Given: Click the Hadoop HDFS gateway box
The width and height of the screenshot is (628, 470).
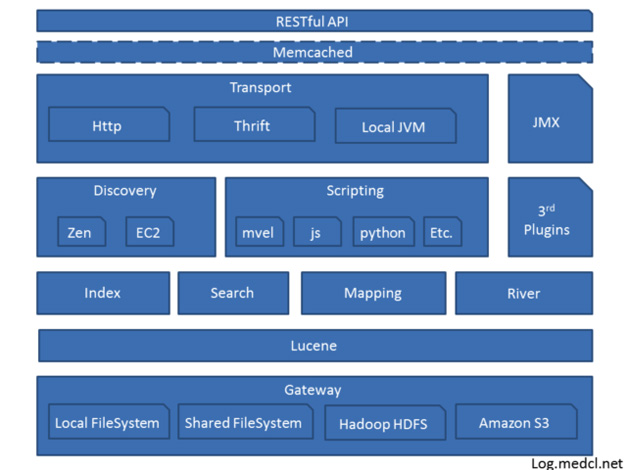Looking at the screenshot, I should 383,424.
